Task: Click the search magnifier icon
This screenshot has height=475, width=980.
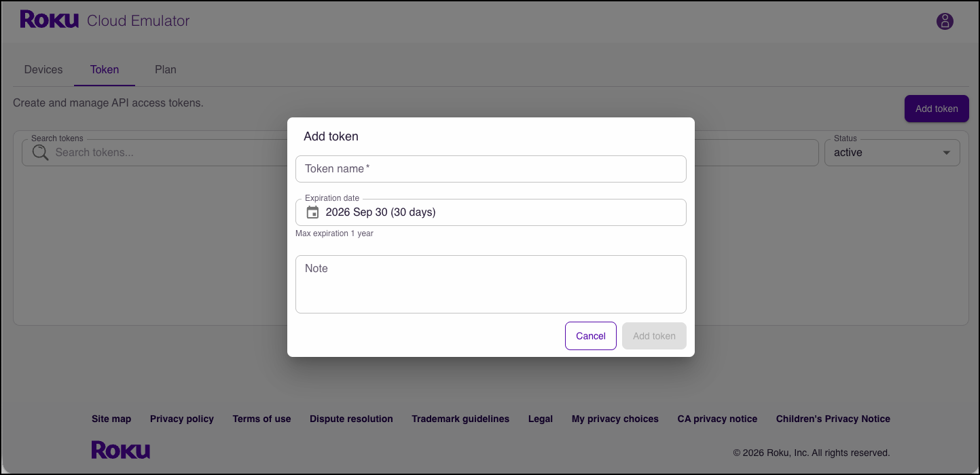Action: click(x=41, y=152)
